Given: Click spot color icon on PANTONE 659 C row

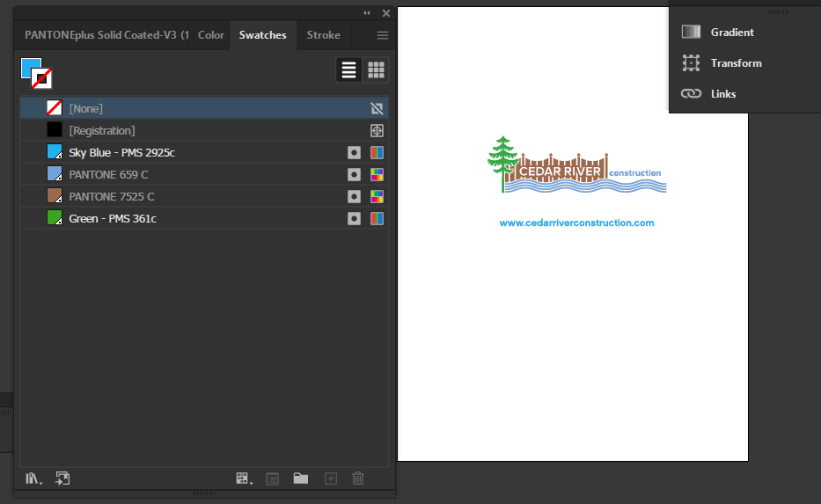Looking at the screenshot, I should (x=354, y=174).
